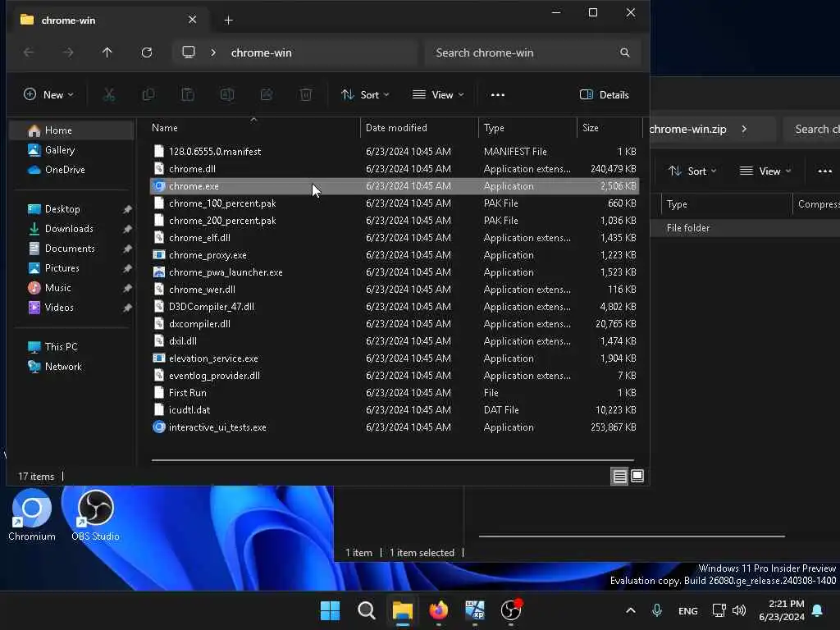Go back with the left arrow button
Image resolution: width=840 pixels, height=630 pixels.
(29, 52)
